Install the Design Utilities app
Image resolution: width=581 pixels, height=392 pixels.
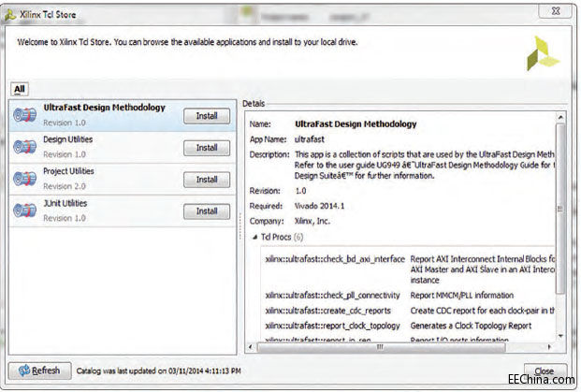(206, 148)
